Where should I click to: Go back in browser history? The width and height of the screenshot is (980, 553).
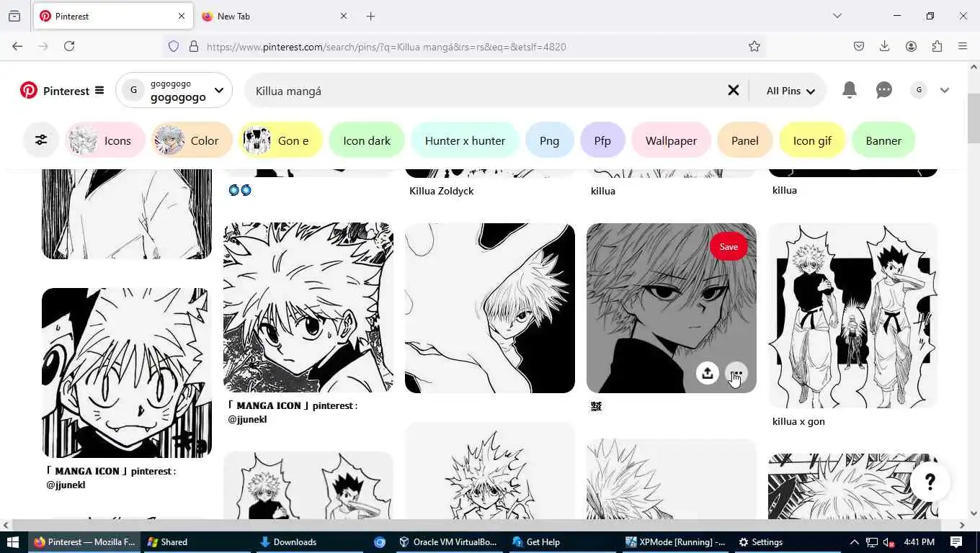(17, 46)
